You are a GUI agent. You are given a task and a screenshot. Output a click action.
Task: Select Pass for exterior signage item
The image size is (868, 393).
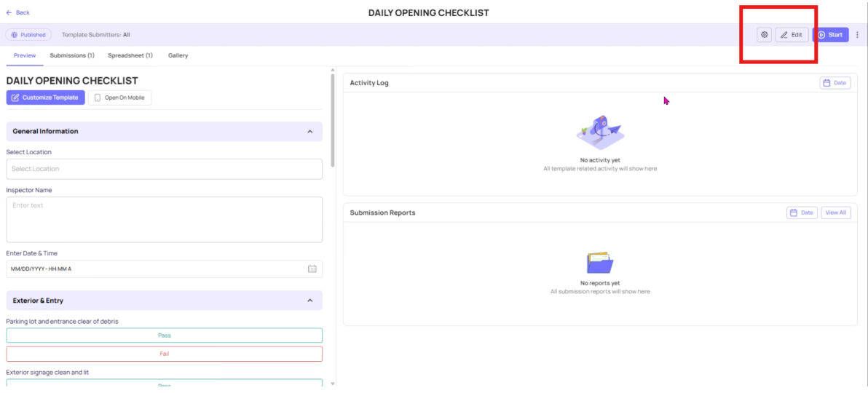click(x=164, y=384)
